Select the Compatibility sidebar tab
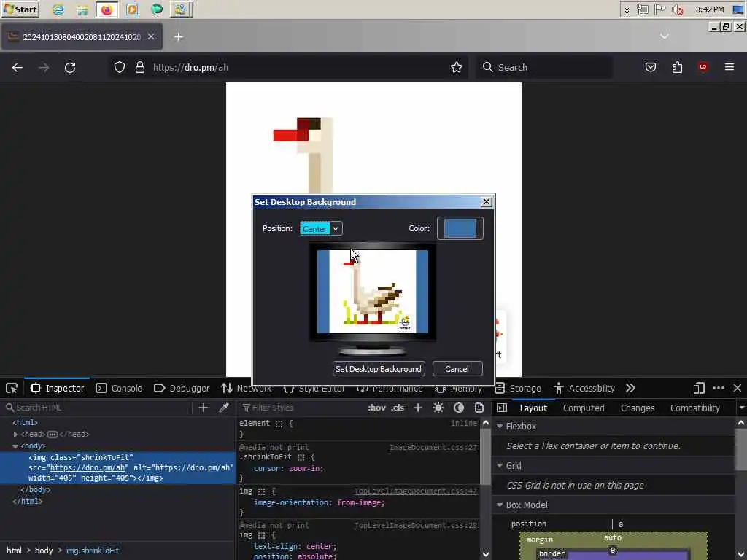747x560 pixels. [695, 408]
